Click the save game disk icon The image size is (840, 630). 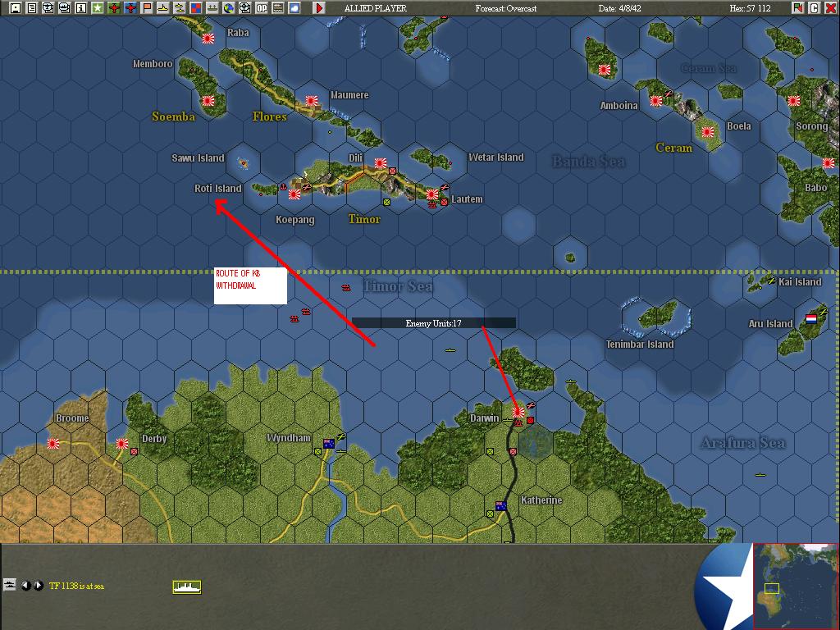[x=16, y=8]
